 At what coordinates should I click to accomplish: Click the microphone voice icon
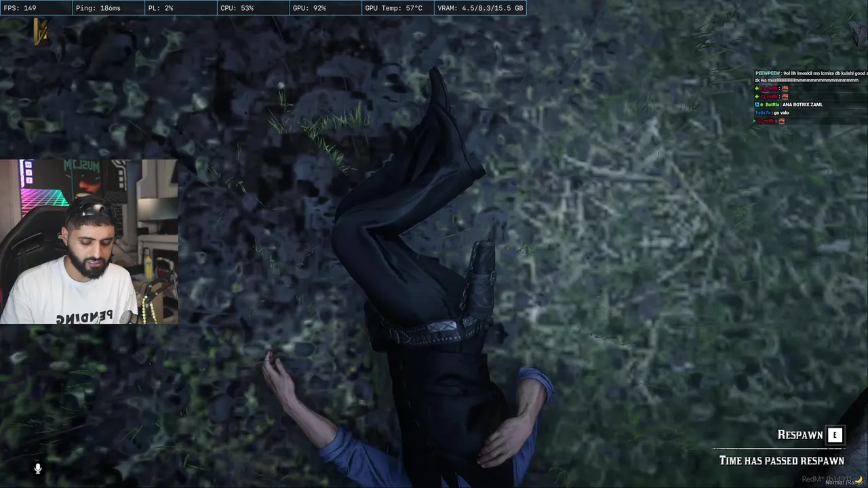click(x=38, y=468)
